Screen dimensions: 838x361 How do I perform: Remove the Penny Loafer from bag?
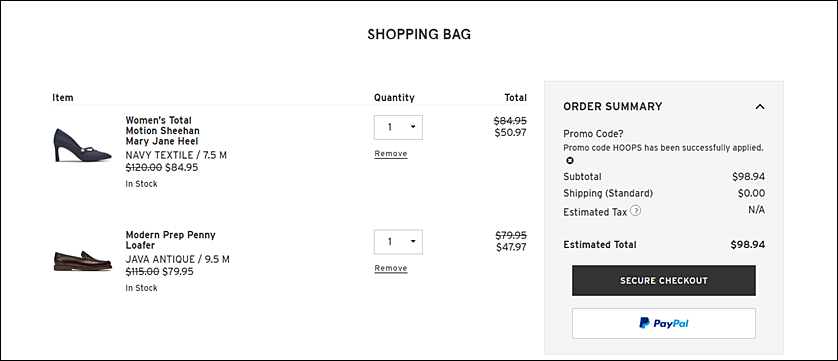[x=391, y=268]
